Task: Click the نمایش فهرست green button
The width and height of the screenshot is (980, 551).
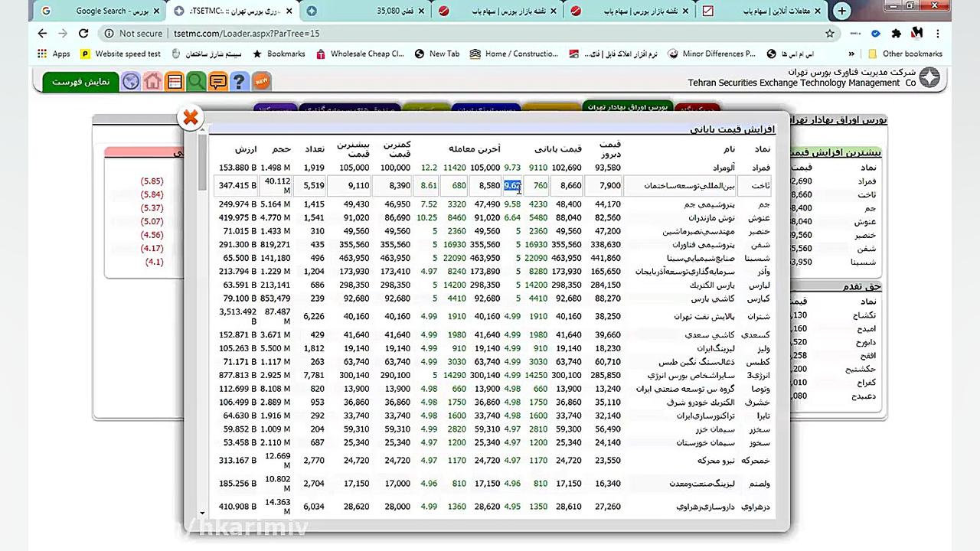Action: (79, 81)
